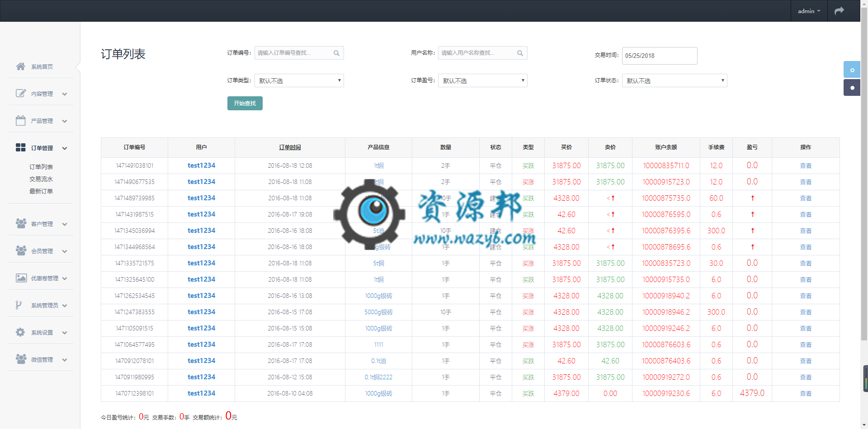Click the 订单编号 search input field

[299, 53]
